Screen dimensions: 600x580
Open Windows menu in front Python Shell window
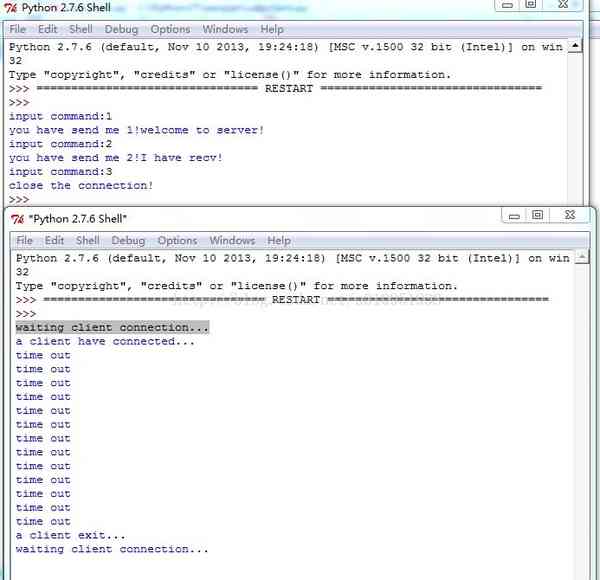point(232,240)
